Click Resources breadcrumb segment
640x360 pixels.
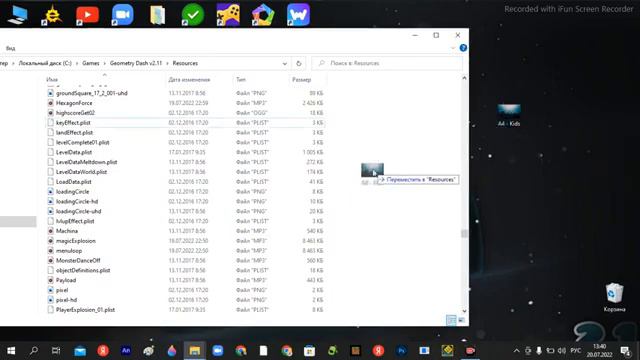point(185,63)
